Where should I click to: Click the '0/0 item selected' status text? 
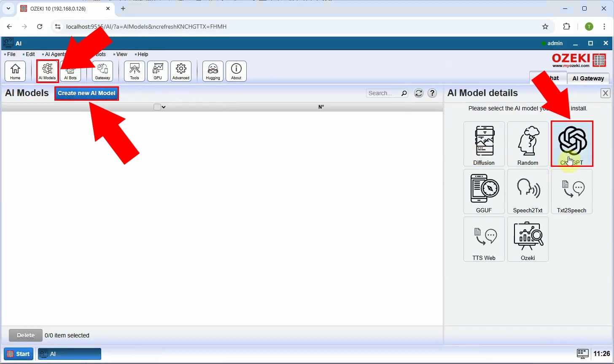67,335
